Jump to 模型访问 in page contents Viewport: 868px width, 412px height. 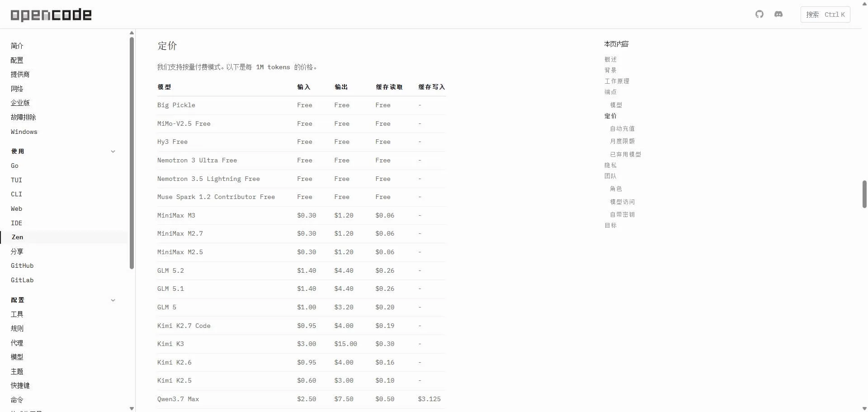(x=623, y=202)
